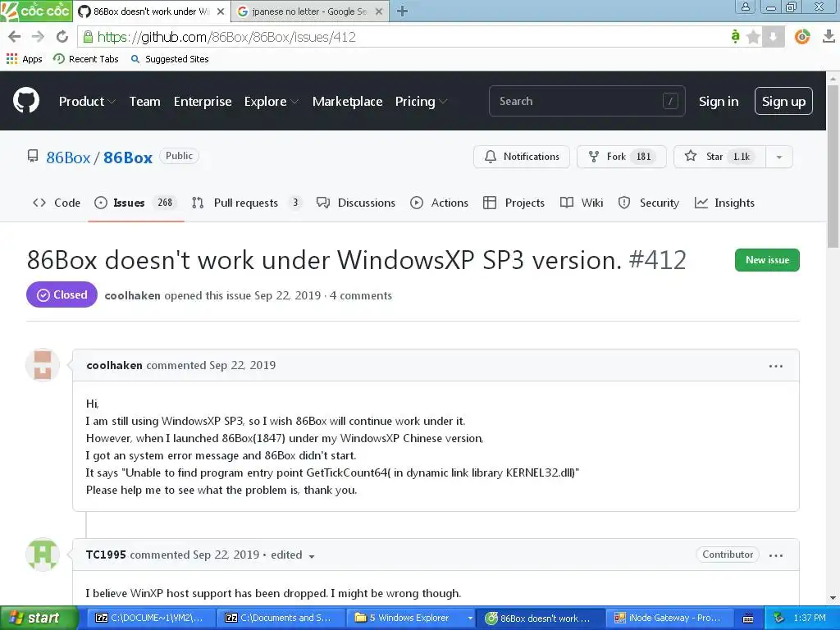Click the green New issue button
The height and width of the screenshot is (630, 840).
[x=767, y=260]
